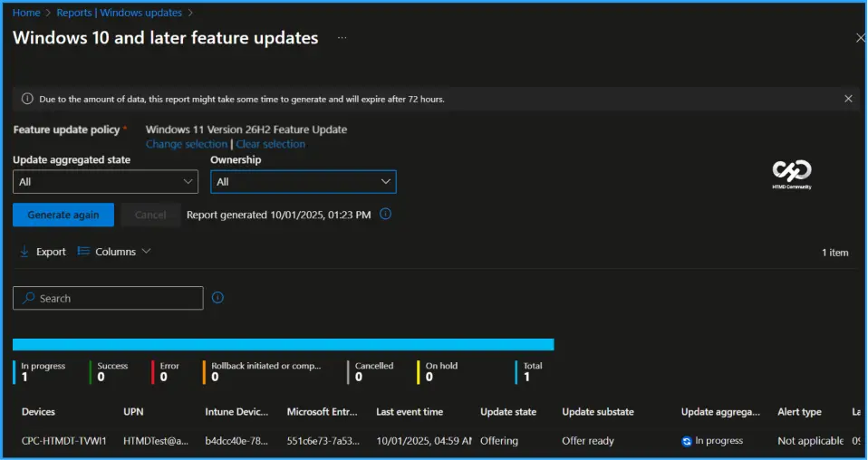This screenshot has width=868, height=460.
Task: Open Reports | Windows updates breadcrumb
Action: pyautogui.click(x=119, y=12)
